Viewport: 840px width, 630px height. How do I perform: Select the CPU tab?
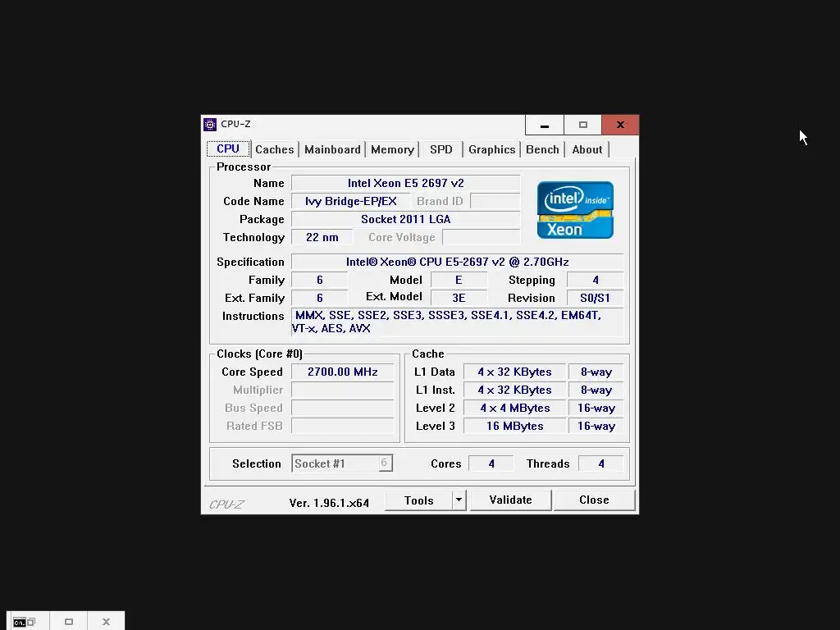tap(228, 148)
